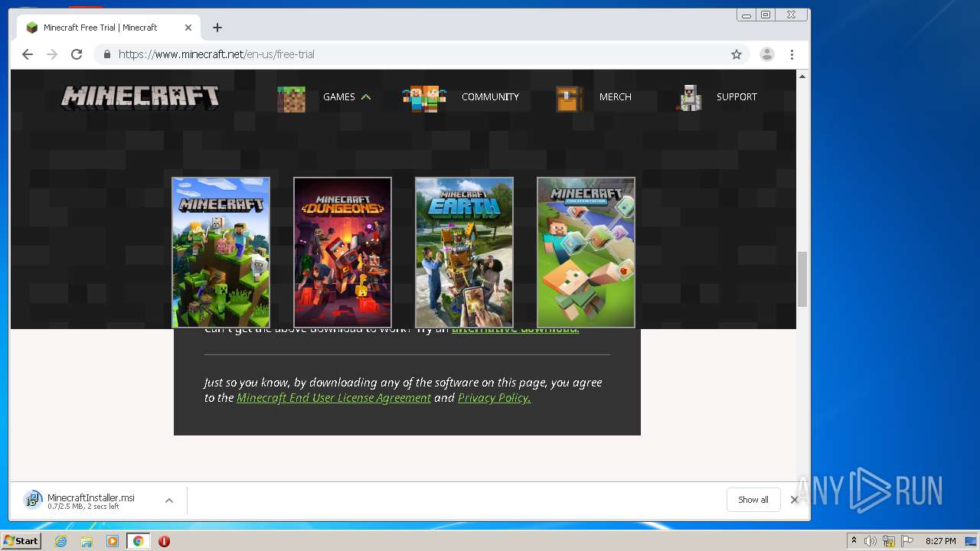Open the Windows Start menu
980x551 pixels.
click(x=21, y=541)
